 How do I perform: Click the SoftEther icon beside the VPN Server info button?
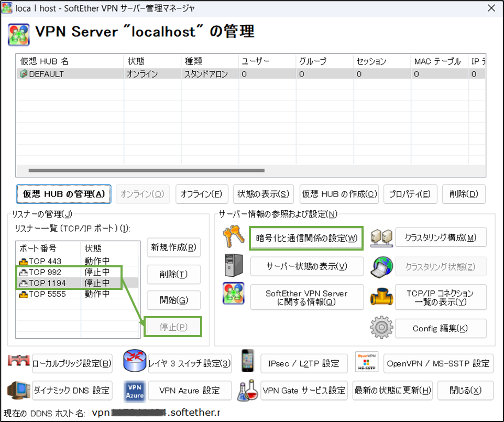coord(234,294)
